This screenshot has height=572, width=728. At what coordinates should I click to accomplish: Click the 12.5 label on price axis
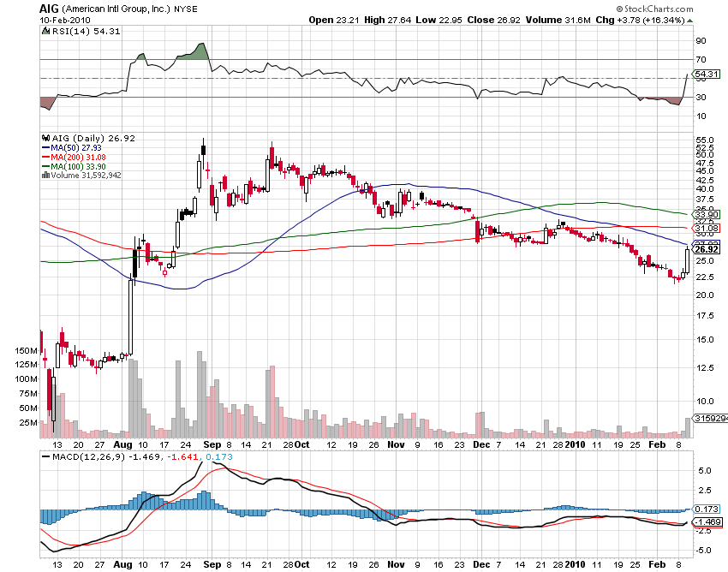[704, 367]
